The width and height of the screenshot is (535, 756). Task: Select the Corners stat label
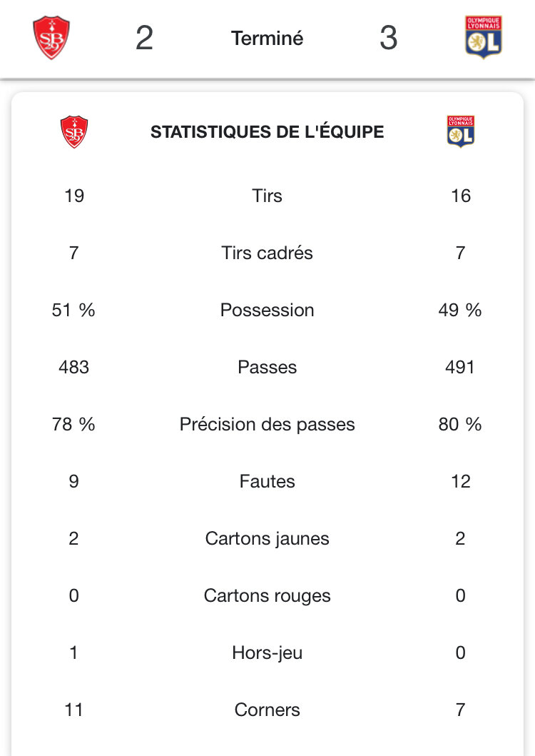pyautogui.click(x=267, y=710)
